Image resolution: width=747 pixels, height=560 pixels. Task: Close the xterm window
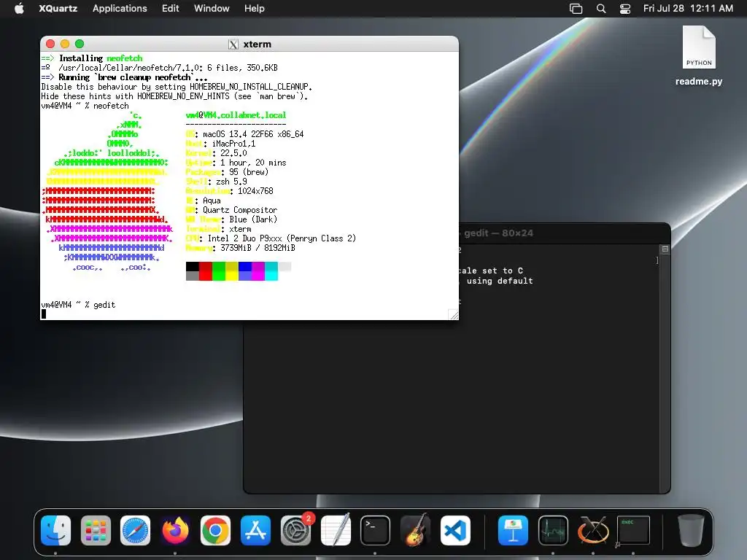point(50,44)
